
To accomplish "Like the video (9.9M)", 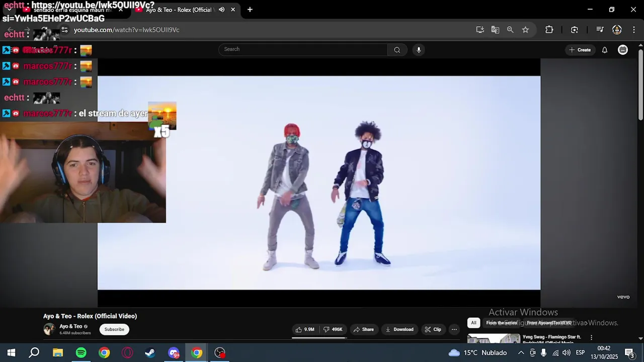I will point(305,329).
